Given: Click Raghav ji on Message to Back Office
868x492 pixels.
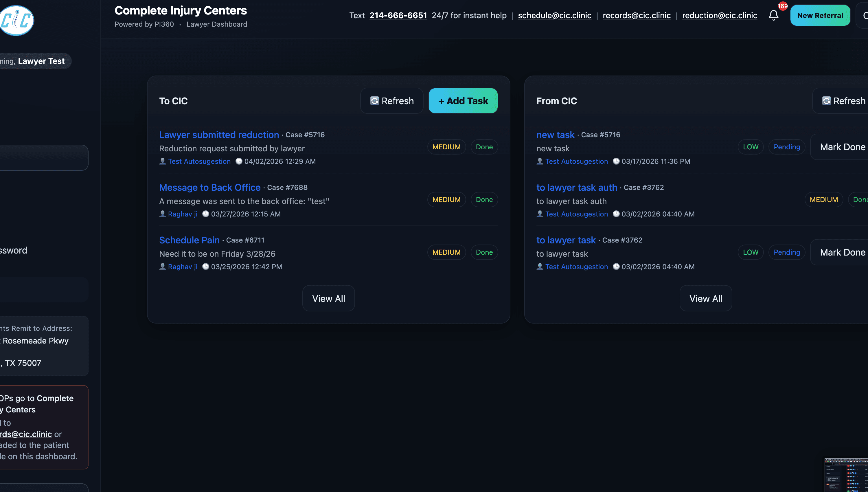Looking at the screenshot, I should 182,214.
